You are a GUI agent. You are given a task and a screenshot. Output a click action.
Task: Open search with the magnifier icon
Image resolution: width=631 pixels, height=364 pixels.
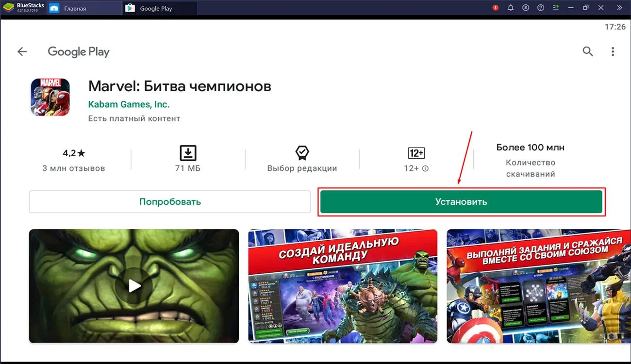tap(588, 51)
